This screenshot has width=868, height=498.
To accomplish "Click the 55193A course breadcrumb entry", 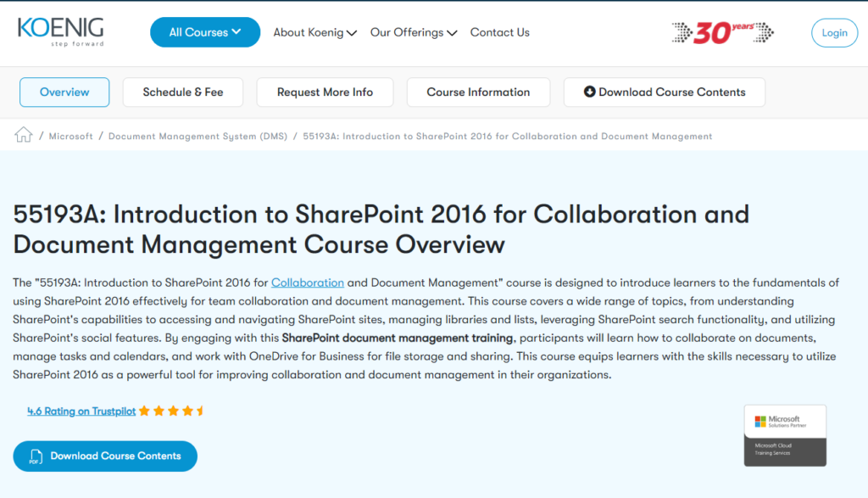I will [x=507, y=137].
